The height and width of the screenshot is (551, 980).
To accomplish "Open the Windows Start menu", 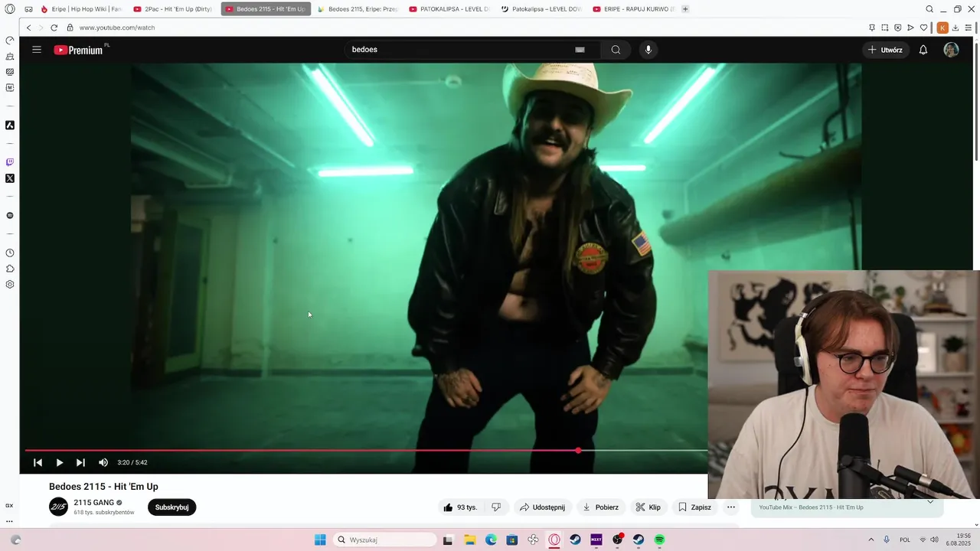I will tap(320, 540).
